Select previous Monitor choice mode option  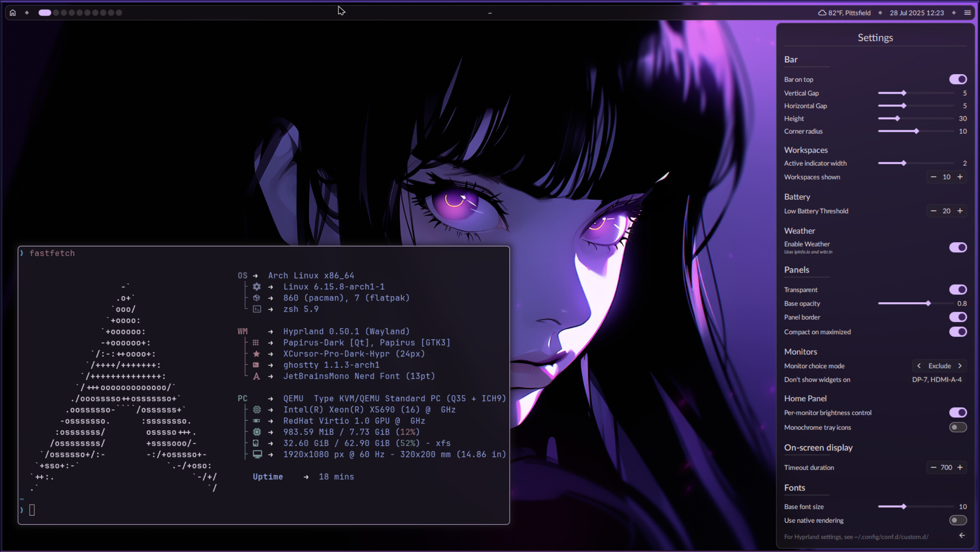pyautogui.click(x=919, y=366)
